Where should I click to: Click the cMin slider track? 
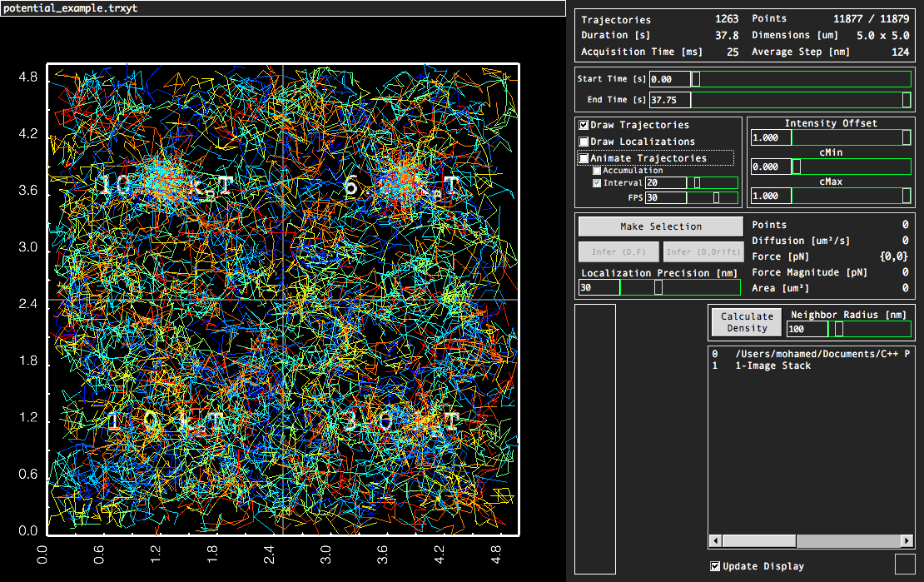(849, 167)
